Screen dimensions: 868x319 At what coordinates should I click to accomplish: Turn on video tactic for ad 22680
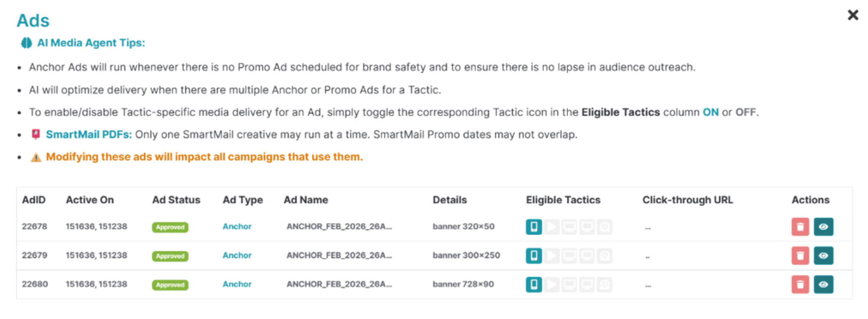[552, 285]
